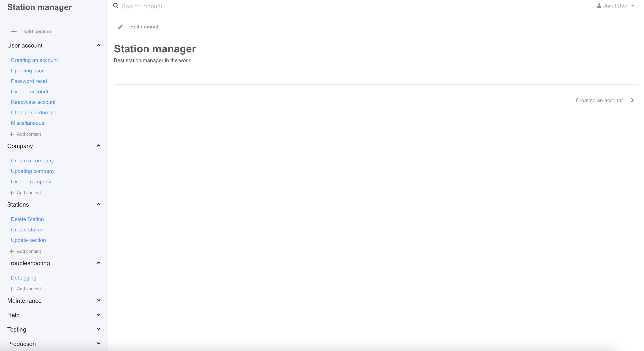644x351 pixels.
Task: Click the next-page arrow after Creating an account
Action: 632,100
